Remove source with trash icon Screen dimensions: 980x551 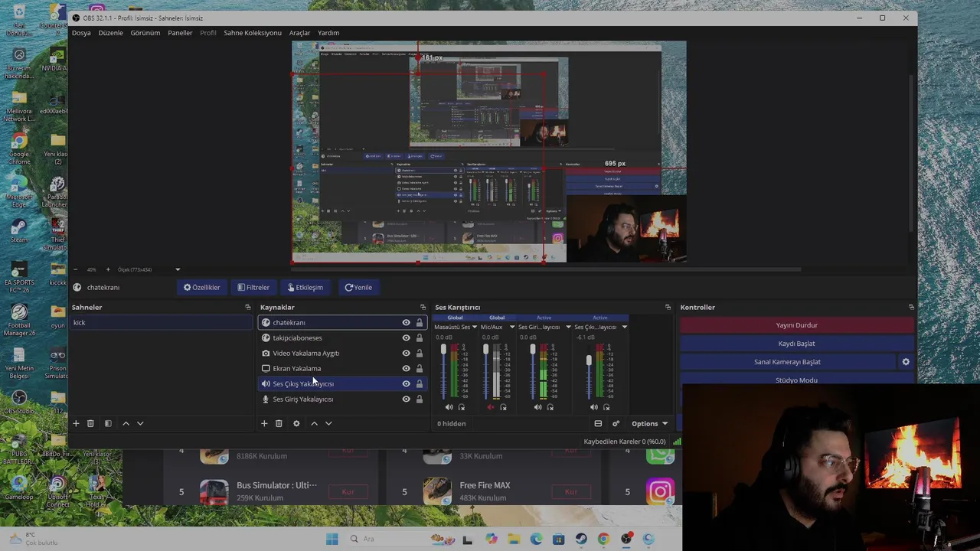click(279, 423)
